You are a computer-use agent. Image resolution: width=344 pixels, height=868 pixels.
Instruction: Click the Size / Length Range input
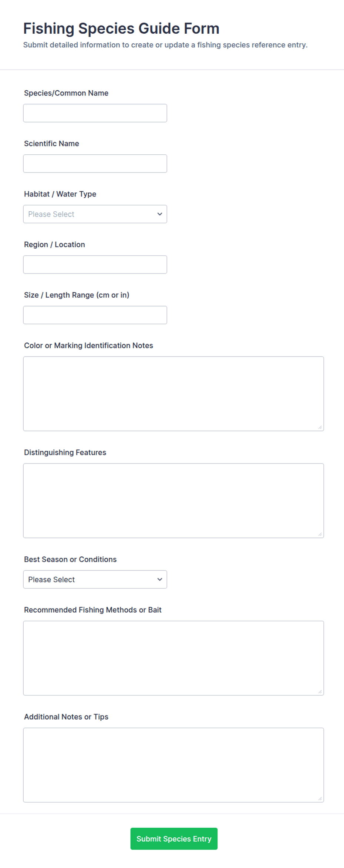(95, 315)
